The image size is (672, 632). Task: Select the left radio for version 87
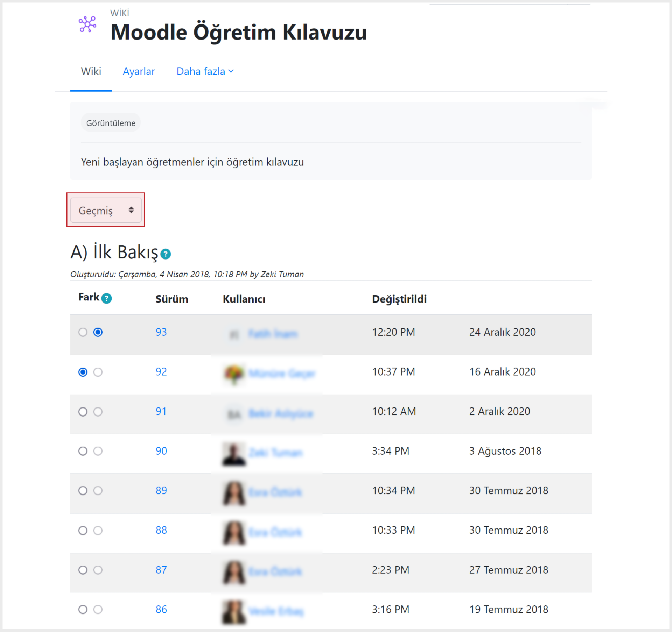[x=83, y=570]
